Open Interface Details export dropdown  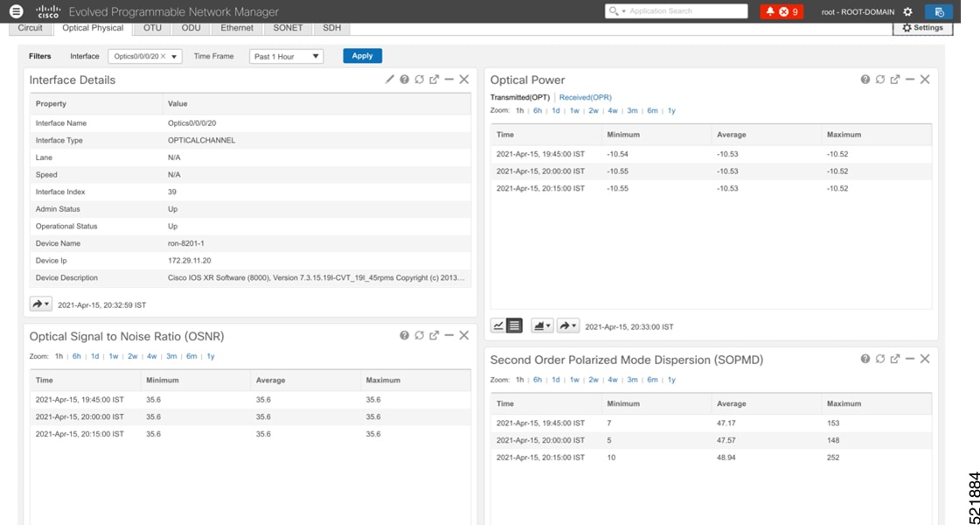click(x=40, y=304)
